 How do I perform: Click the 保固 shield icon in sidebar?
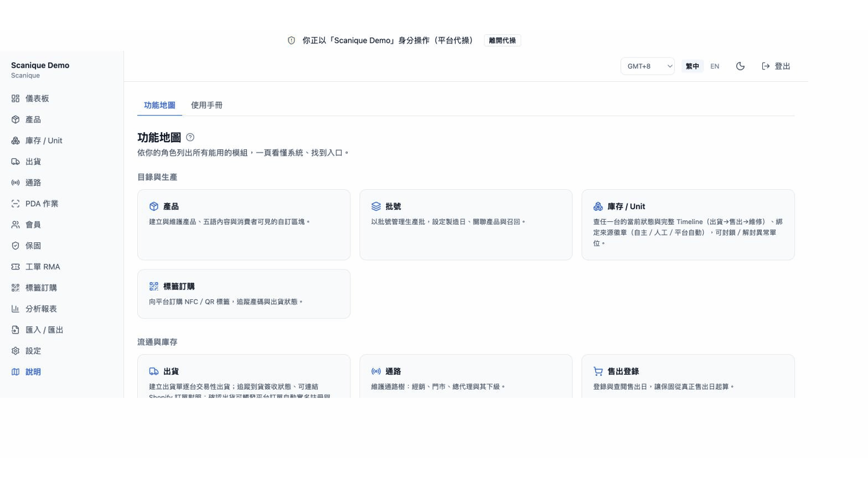click(15, 246)
